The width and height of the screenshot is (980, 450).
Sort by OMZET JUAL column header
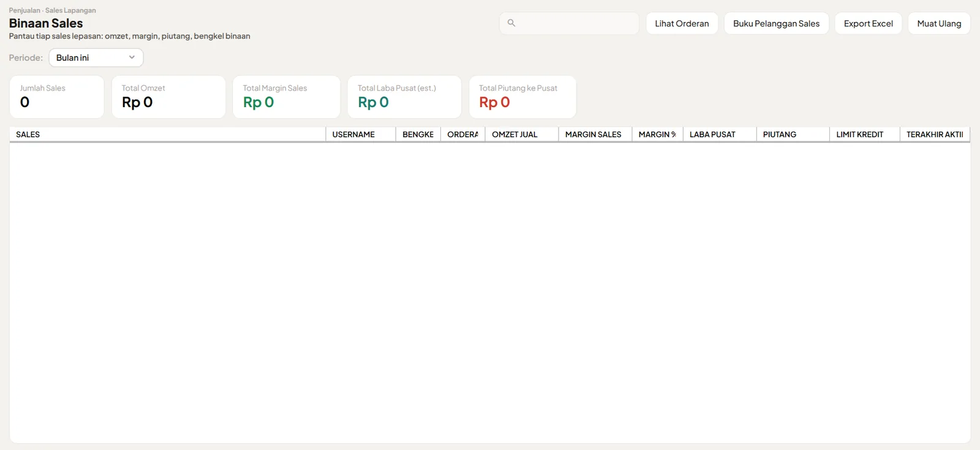[522, 135]
